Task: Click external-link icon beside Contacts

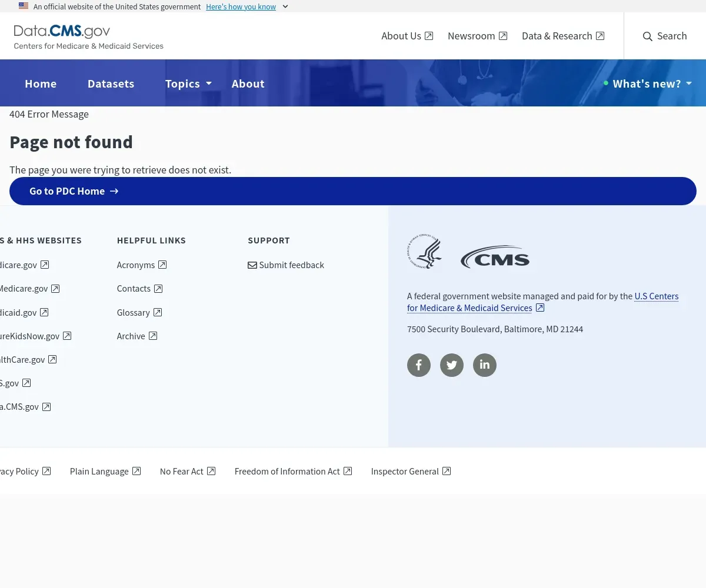Action: [158, 289]
